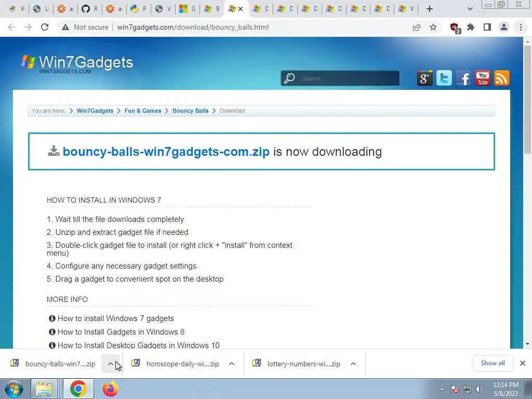Image resolution: width=532 pixels, height=399 pixels.
Task: Open Facebook social icon
Action: coord(463,78)
